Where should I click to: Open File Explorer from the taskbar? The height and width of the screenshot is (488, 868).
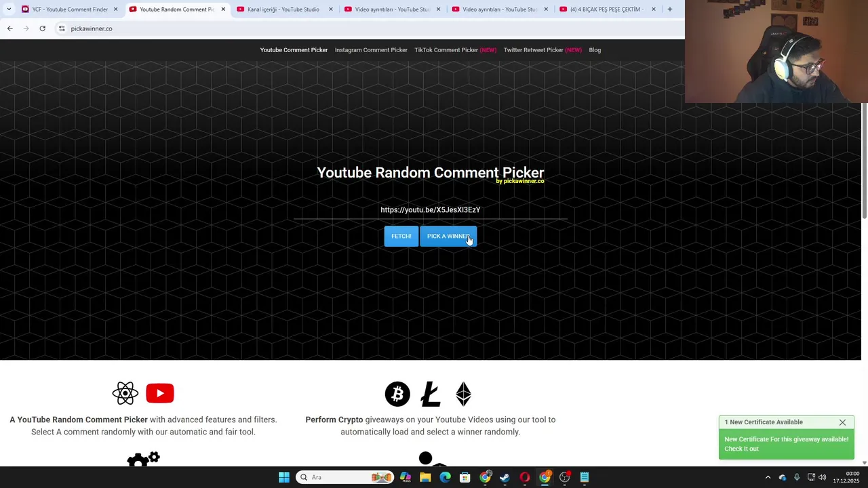[x=425, y=477]
